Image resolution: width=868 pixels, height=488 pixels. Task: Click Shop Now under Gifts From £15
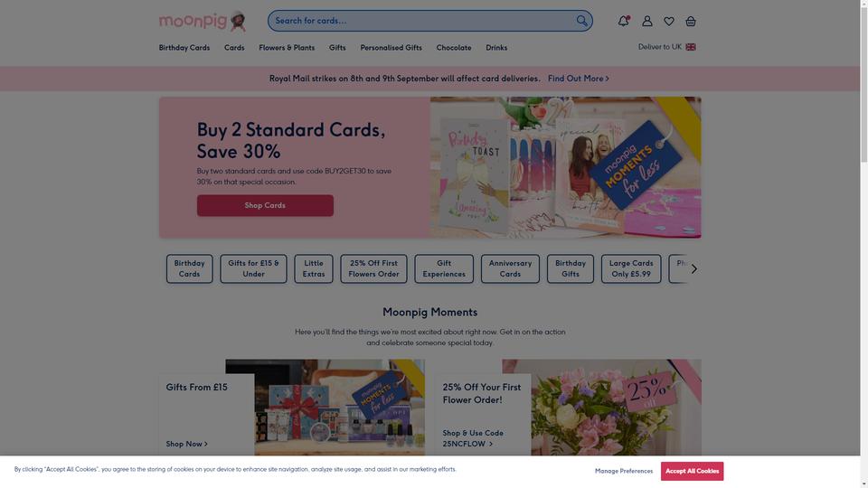point(186,444)
